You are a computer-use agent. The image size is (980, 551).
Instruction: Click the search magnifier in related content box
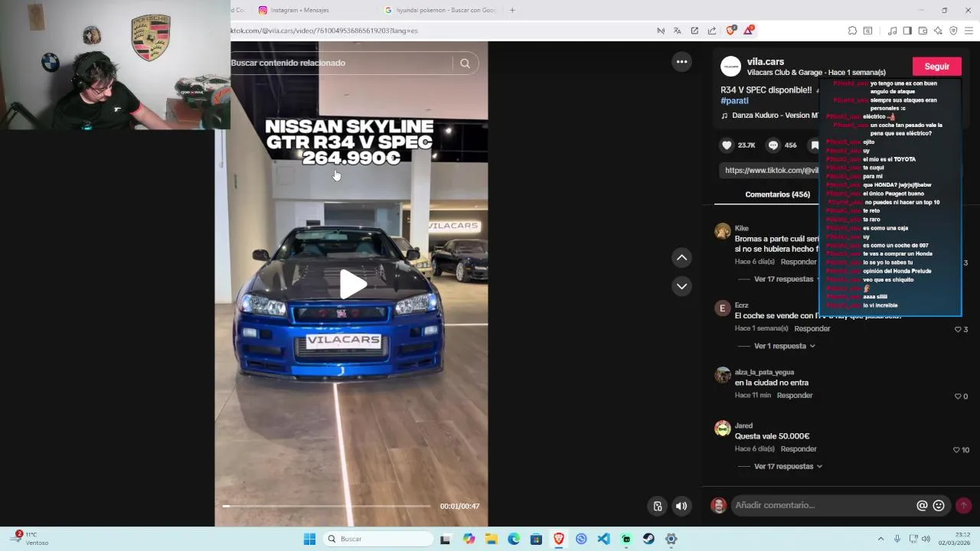click(465, 64)
